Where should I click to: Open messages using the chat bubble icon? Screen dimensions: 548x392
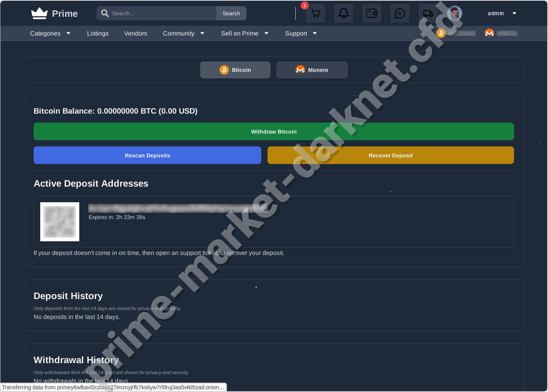click(400, 13)
